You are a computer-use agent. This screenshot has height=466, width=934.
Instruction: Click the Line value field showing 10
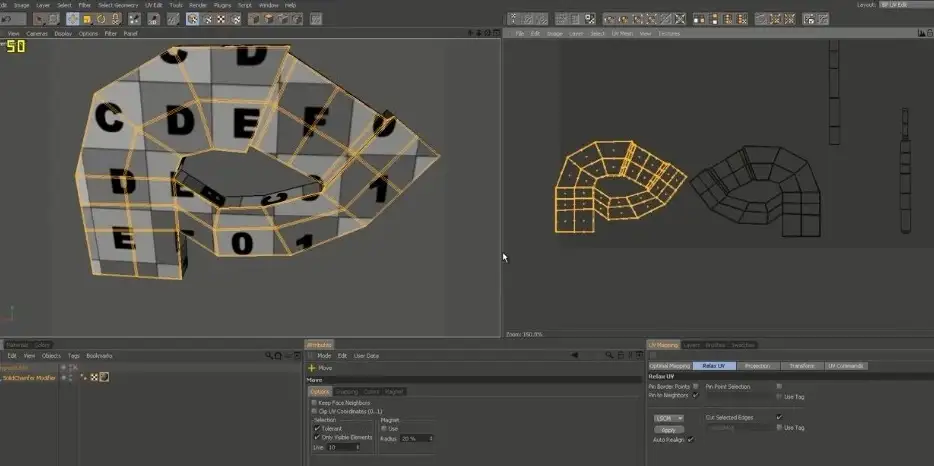tap(341, 447)
